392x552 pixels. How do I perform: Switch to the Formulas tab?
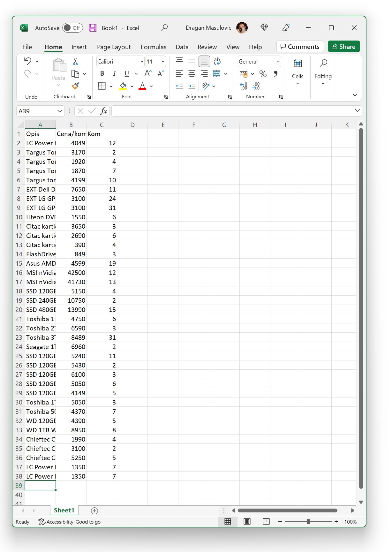coord(154,47)
